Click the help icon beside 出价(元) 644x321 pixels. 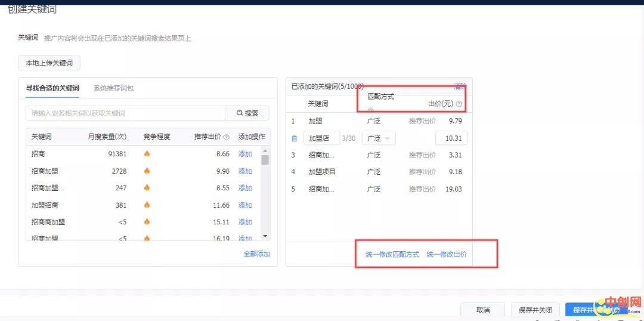coord(459,104)
